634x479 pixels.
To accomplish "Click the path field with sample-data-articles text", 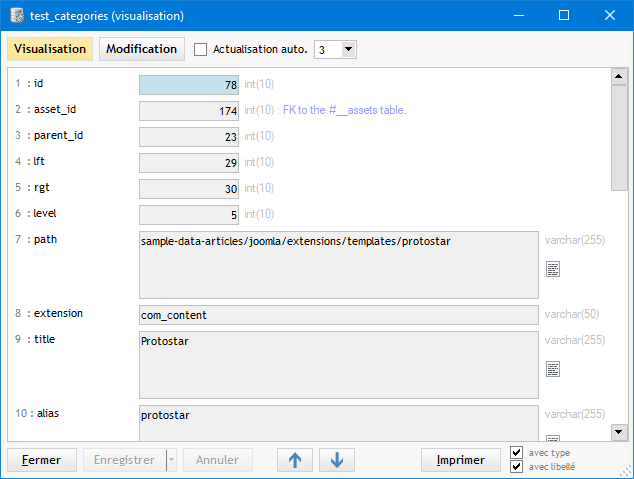I will [x=339, y=265].
